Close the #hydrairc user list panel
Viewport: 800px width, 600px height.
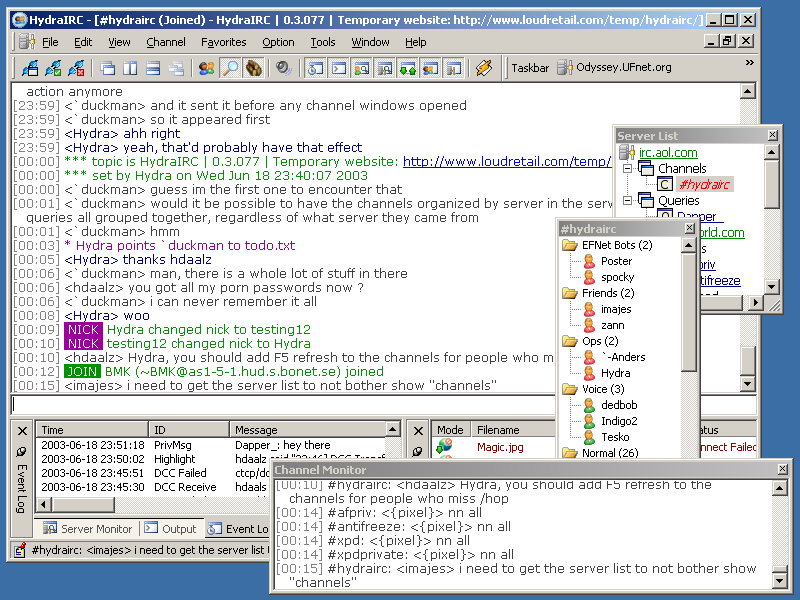point(689,228)
